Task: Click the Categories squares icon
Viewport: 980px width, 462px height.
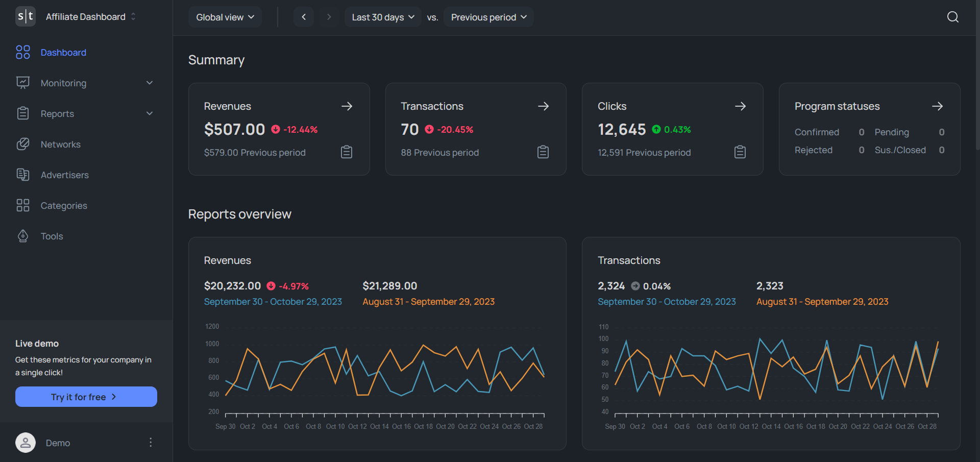Action: coord(23,205)
